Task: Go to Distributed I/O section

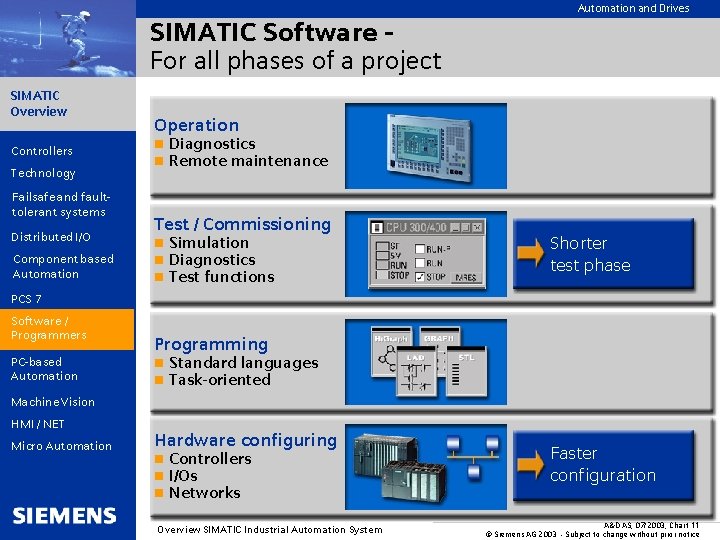Action: click(x=51, y=237)
